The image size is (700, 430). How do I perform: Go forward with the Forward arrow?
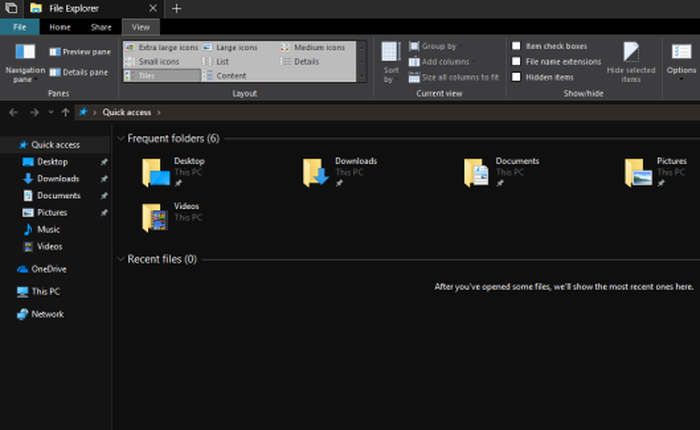point(34,113)
